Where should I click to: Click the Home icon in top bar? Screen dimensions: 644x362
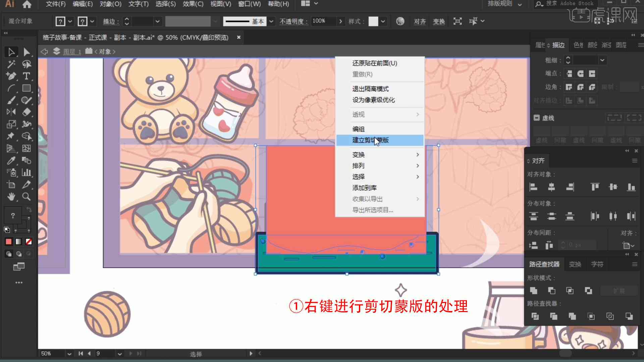(x=26, y=4)
